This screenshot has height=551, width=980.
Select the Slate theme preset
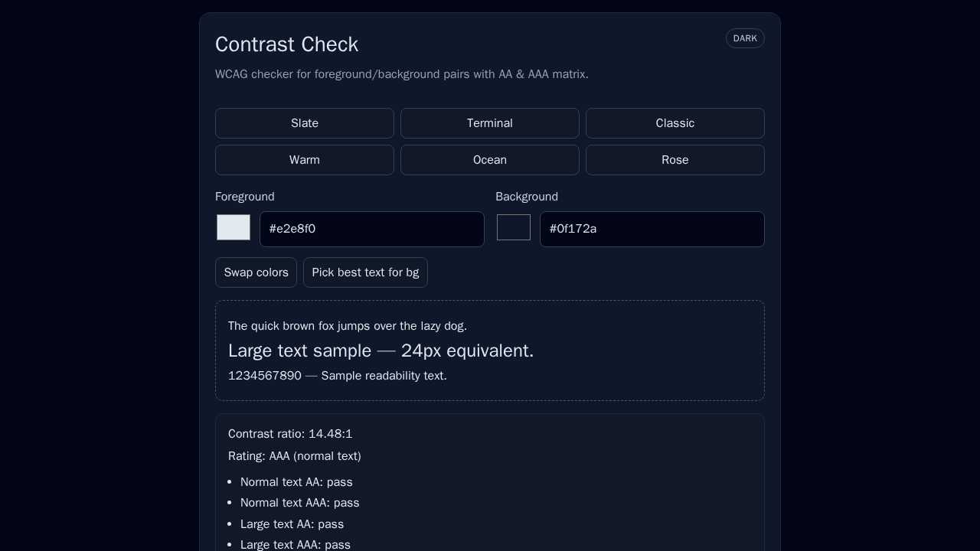304,123
